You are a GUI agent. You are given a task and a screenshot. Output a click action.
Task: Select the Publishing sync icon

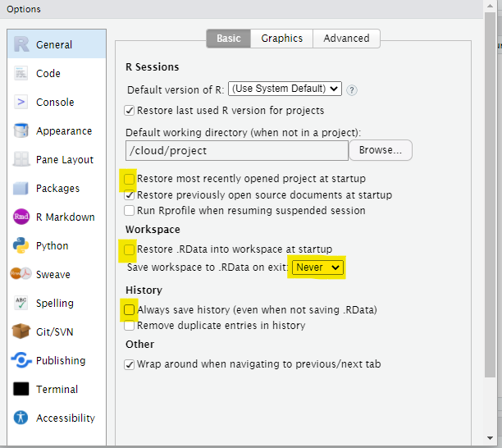21,360
